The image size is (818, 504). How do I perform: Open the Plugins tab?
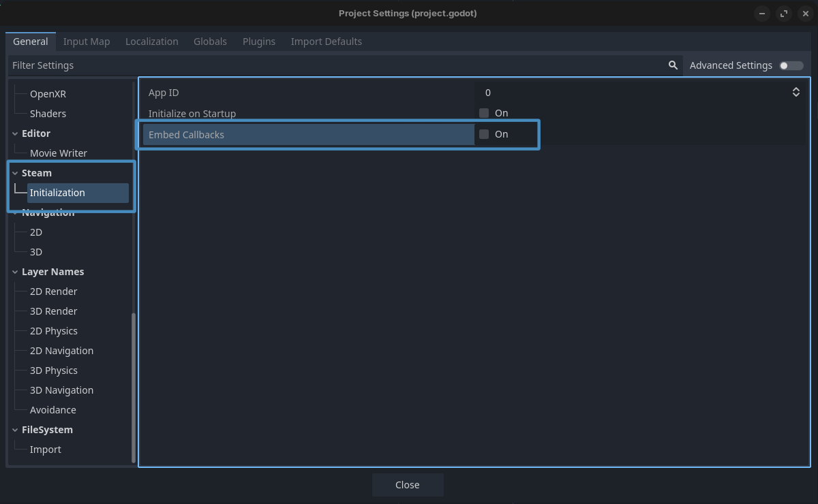pyautogui.click(x=259, y=42)
